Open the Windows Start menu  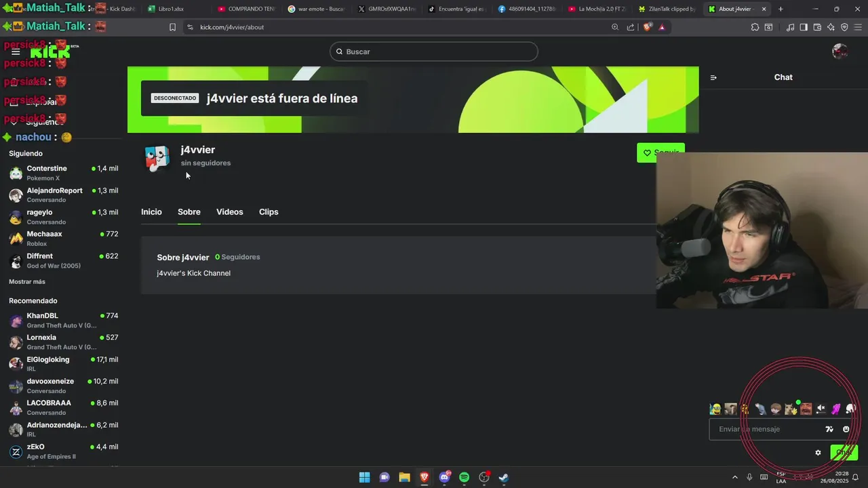[364, 477]
